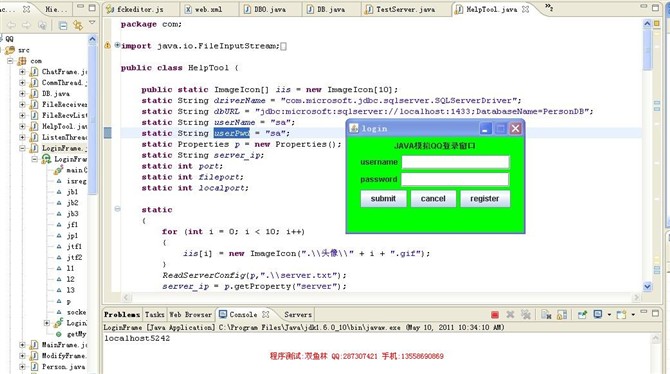
Task: Expand MainFrame.java tree node
Action: coord(22,345)
